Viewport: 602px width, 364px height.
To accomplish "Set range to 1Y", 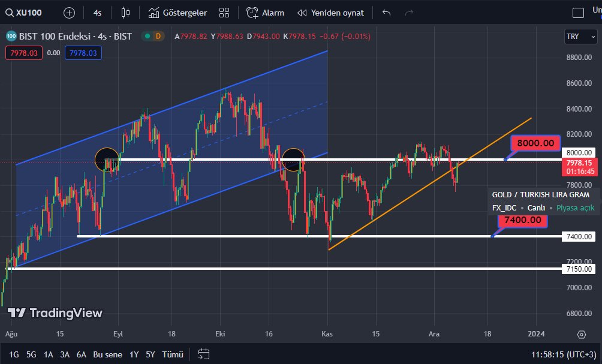I will (x=134, y=354).
